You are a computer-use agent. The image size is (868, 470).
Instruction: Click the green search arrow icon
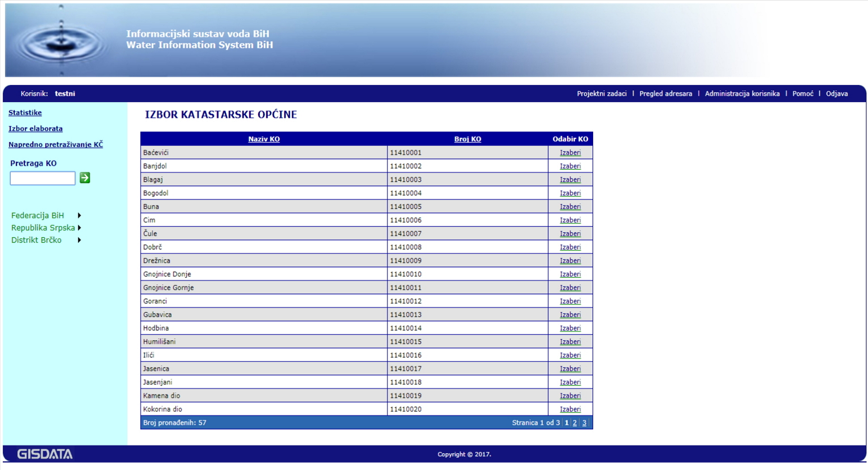click(85, 178)
